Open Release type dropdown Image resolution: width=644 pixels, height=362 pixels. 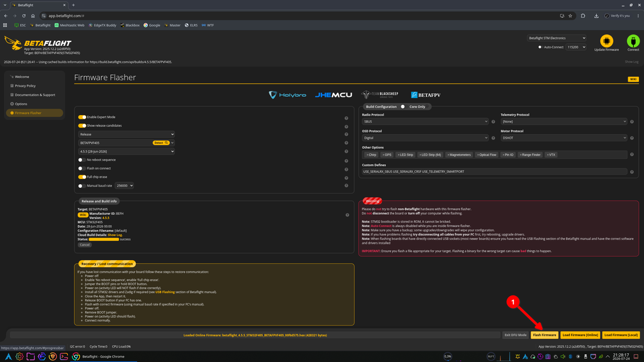tap(126, 134)
